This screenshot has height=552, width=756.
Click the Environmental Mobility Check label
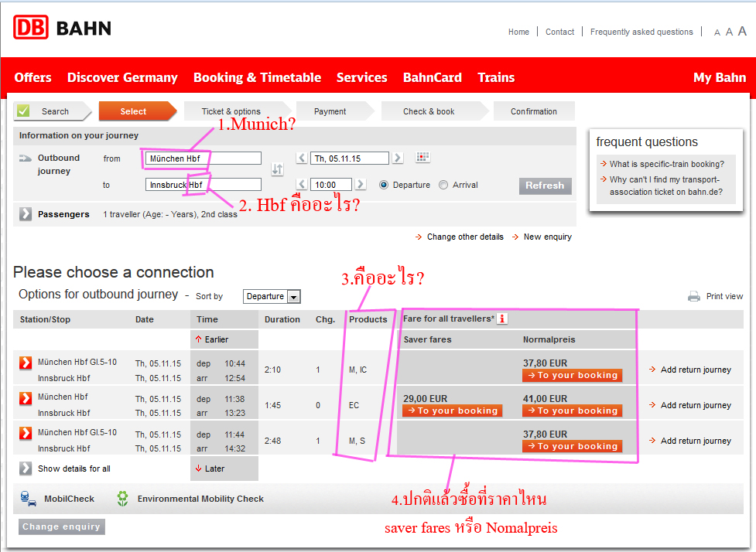click(200, 499)
